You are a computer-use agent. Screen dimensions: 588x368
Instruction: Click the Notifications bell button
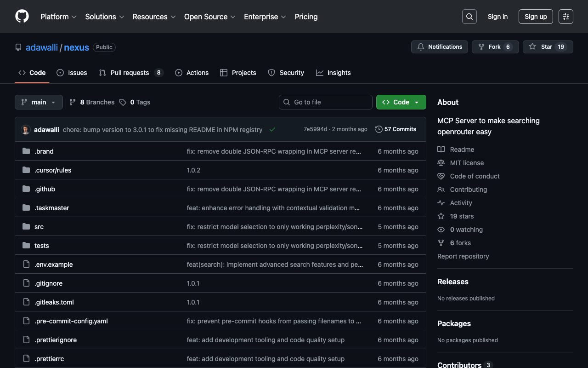[440, 47]
